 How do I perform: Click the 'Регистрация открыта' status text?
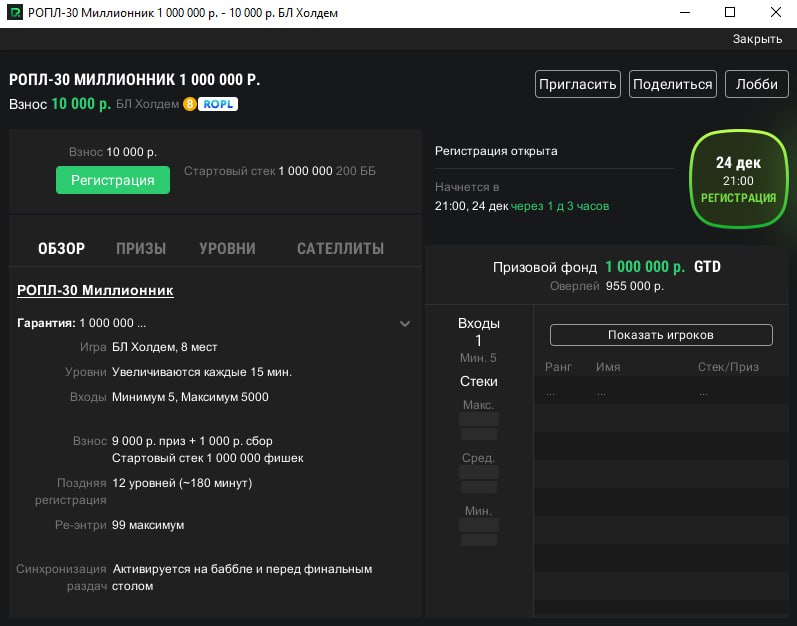(496, 151)
